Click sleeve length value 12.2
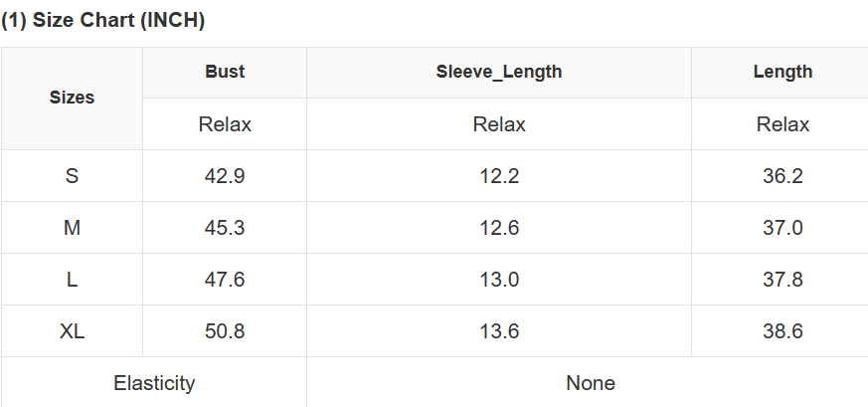Screen dimensions: 868x407 coord(499,176)
